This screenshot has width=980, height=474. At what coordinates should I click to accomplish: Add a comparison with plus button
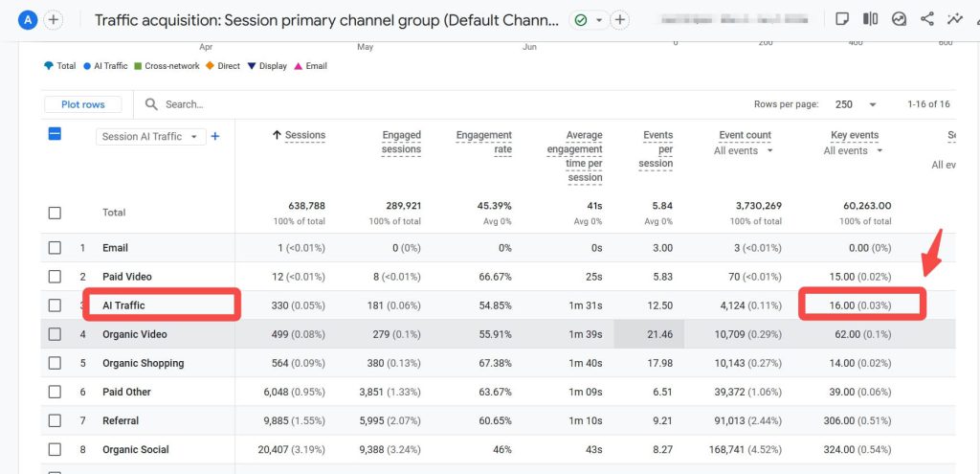pyautogui.click(x=54, y=20)
